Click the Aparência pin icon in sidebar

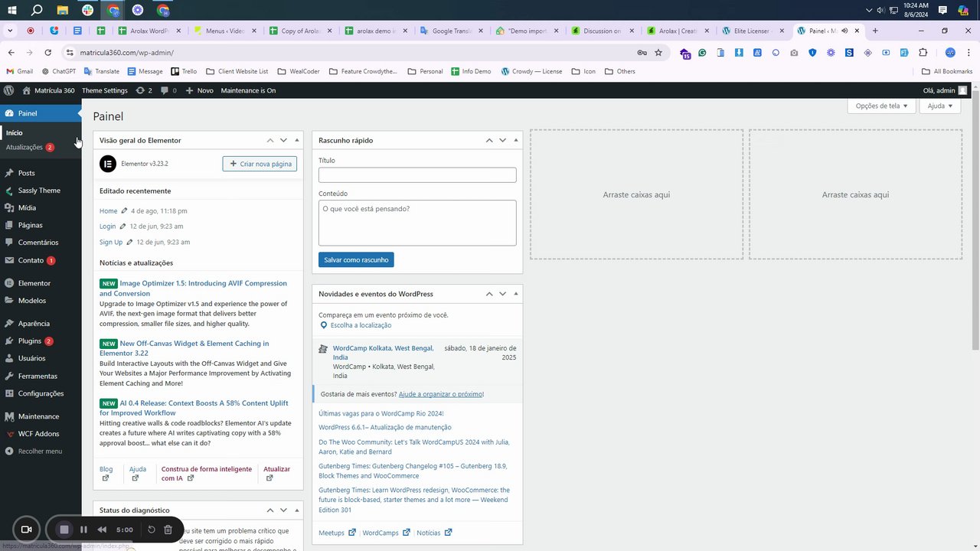coord(9,324)
